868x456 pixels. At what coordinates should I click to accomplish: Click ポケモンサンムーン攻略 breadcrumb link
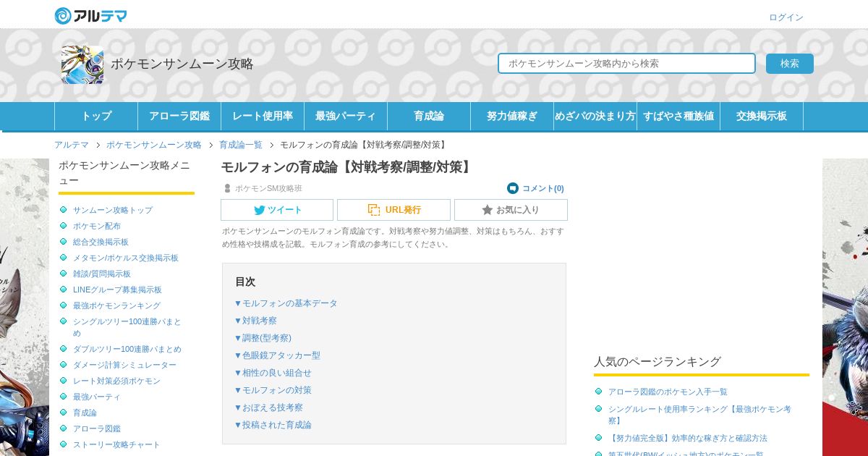[154, 145]
